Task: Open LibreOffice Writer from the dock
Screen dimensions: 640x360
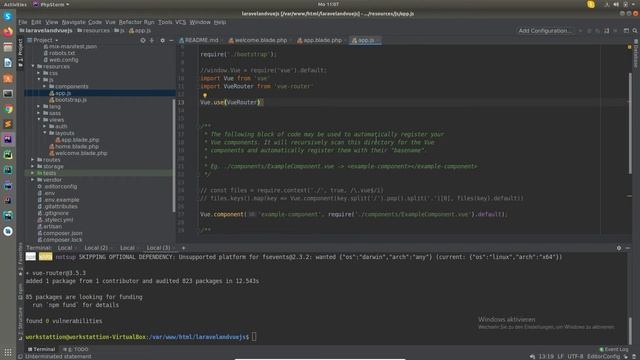Action: [x=8, y=62]
